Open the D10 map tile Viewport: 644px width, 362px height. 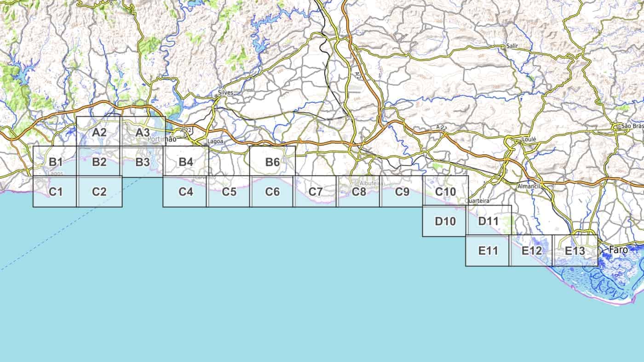coord(445,221)
